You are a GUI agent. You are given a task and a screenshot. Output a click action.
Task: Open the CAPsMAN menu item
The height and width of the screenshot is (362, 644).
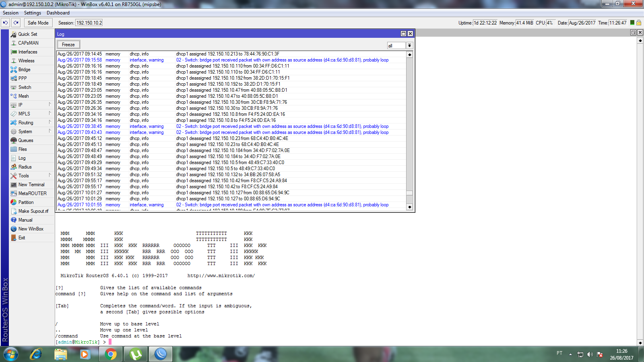28,43
